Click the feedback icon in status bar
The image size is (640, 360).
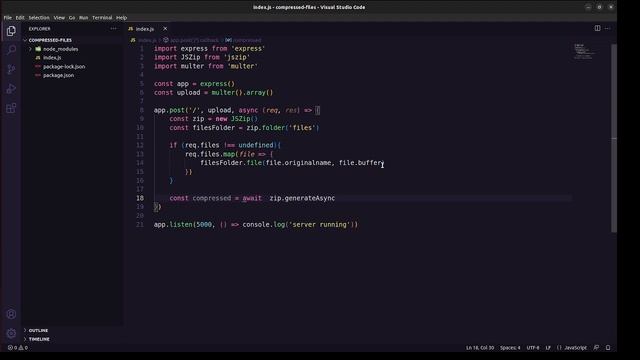coord(596,348)
